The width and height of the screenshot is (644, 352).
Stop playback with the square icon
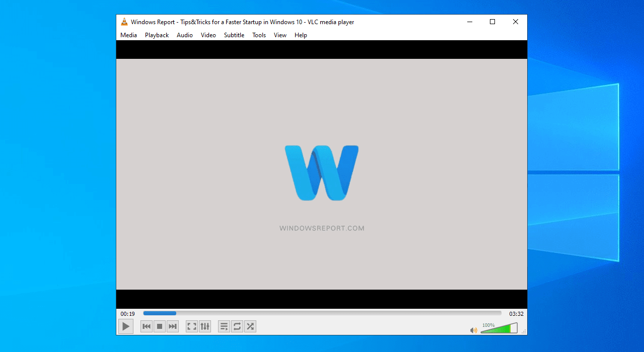(x=160, y=326)
